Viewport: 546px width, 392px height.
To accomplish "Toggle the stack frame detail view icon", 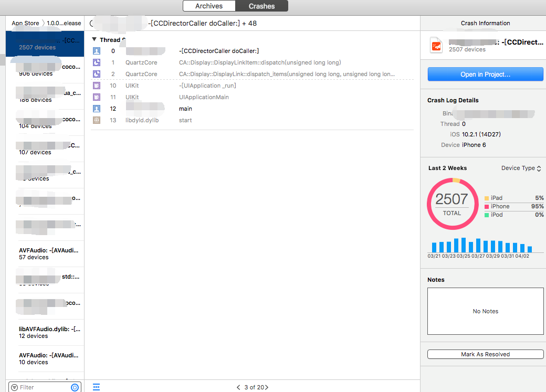I will point(97,387).
